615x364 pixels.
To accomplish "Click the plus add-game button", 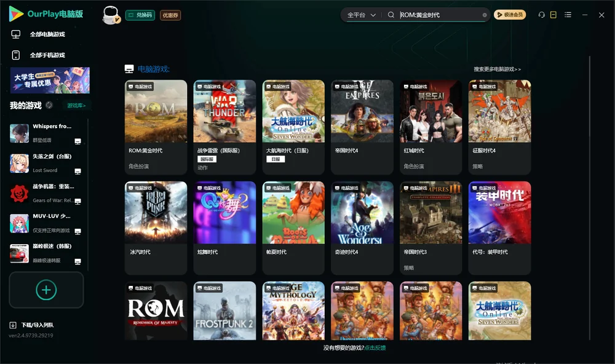I will pyautogui.click(x=46, y=290).
